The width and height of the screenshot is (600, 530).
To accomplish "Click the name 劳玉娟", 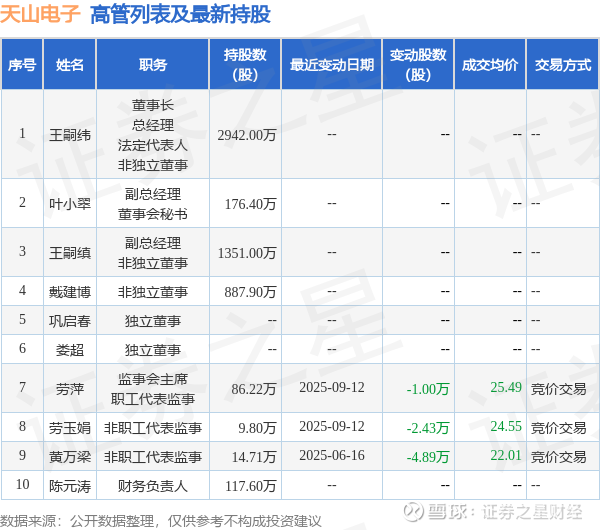I will 70,428.
